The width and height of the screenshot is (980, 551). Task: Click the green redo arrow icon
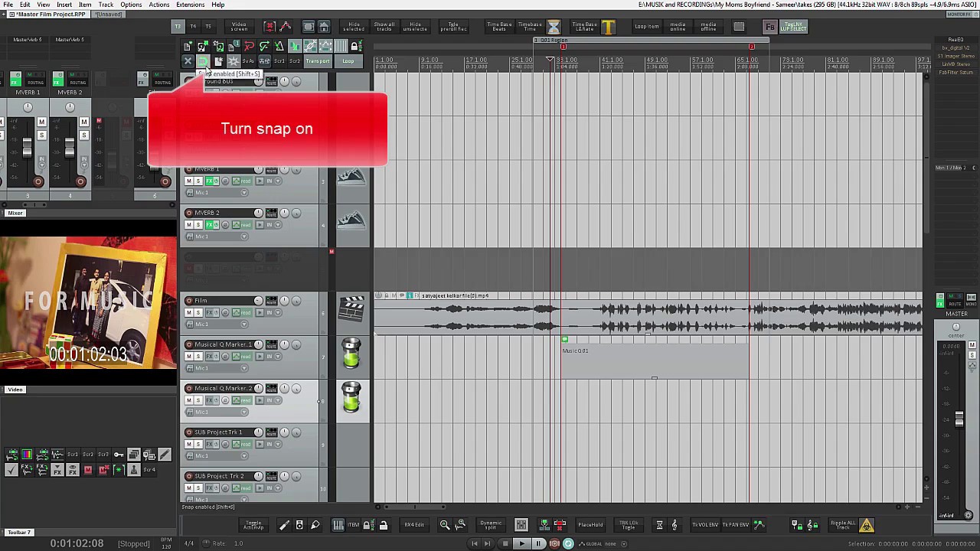click(264, 47)
